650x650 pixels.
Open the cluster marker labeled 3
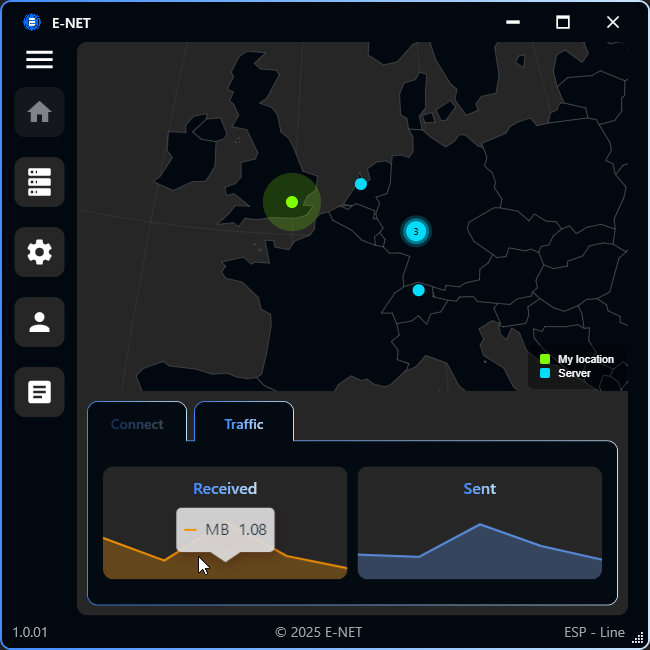(416, 231)
